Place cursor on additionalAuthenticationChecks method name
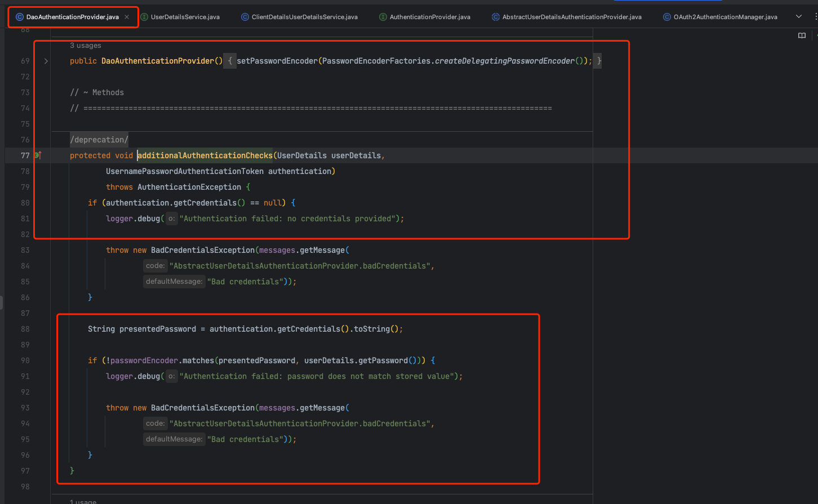The image size is (818, 504). (205, 155)
